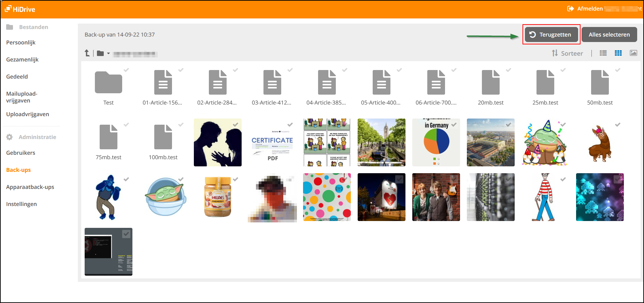The height and width of the screenshot is (303, 644).
Task: Open the night heart billboard thumbnail
Action: pyautogui.click(x=382, y=197)
